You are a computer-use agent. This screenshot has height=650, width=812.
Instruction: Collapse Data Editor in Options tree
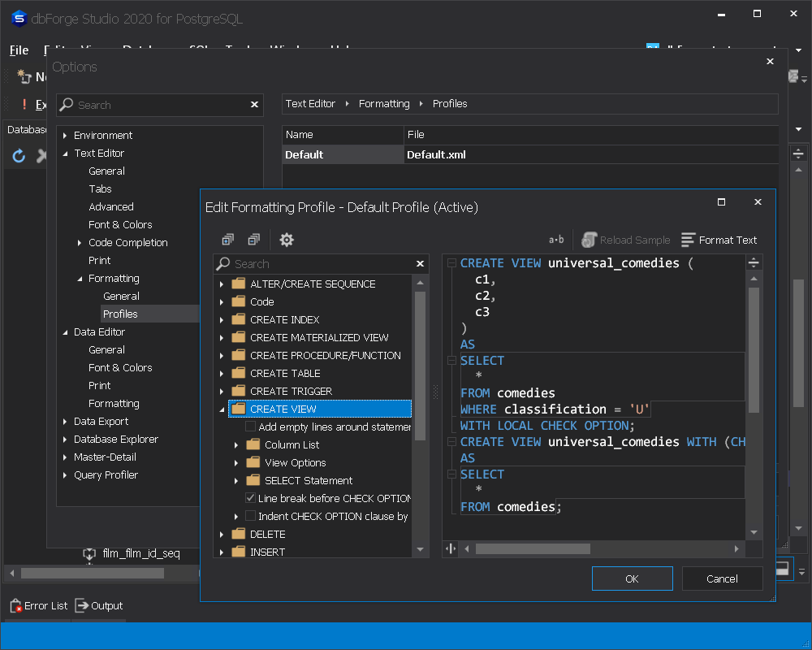coord(65,332)
